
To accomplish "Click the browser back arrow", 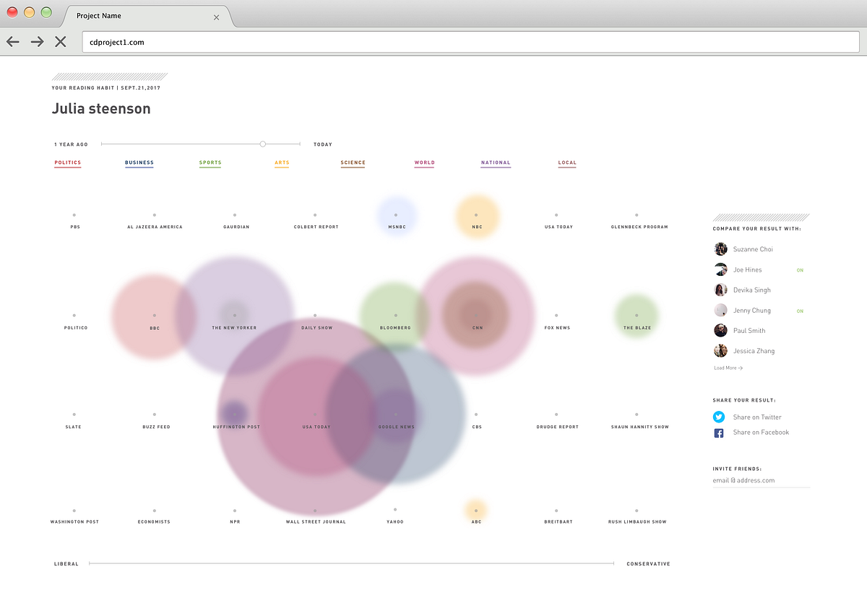I will [x=13, y=42].
